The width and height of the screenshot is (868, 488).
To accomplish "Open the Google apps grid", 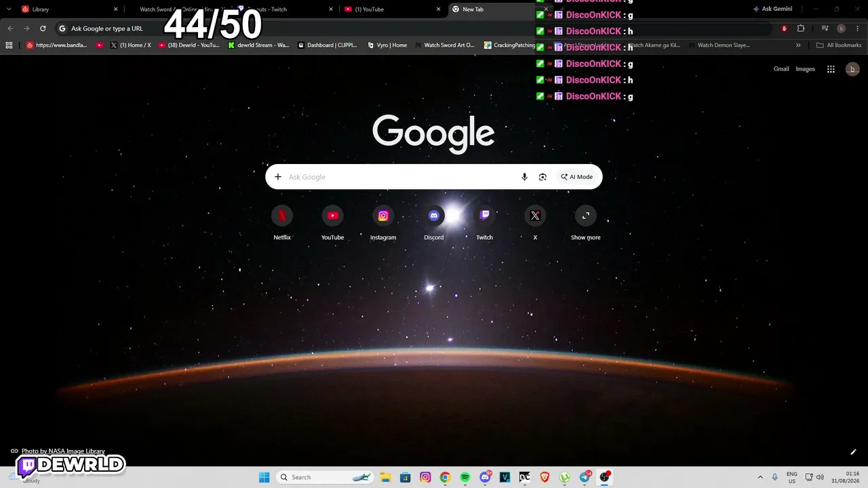I will [x=831, y=69].
